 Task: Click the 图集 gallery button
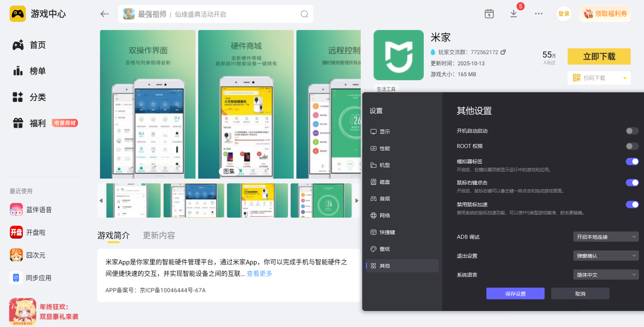pyautogui.click(x=229, y=171)
